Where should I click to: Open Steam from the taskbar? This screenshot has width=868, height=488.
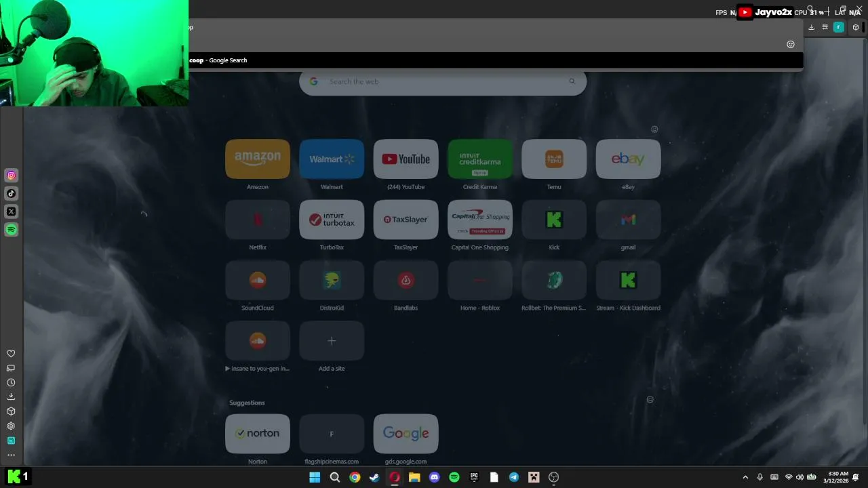point(374,477)
